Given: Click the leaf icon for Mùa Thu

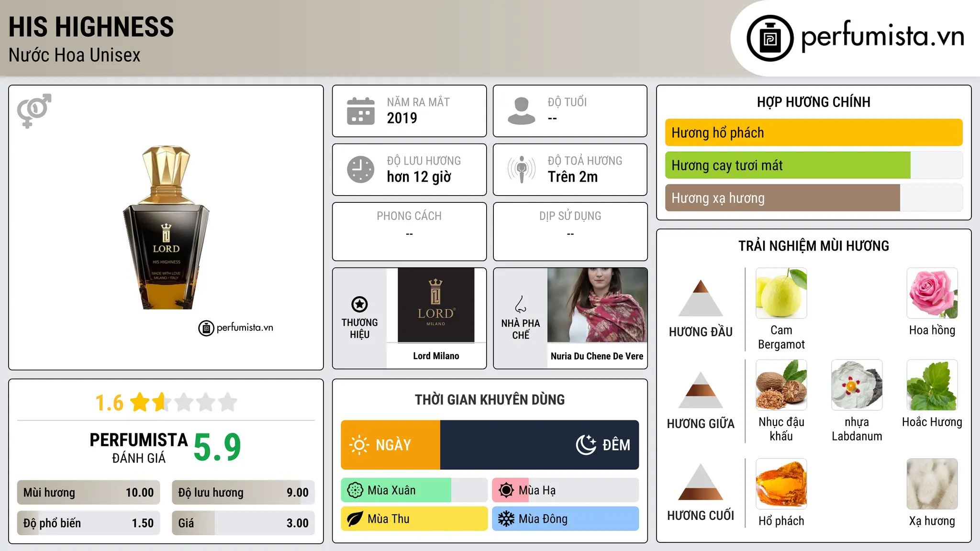Looking at the screenshot, I should [355, 519].
